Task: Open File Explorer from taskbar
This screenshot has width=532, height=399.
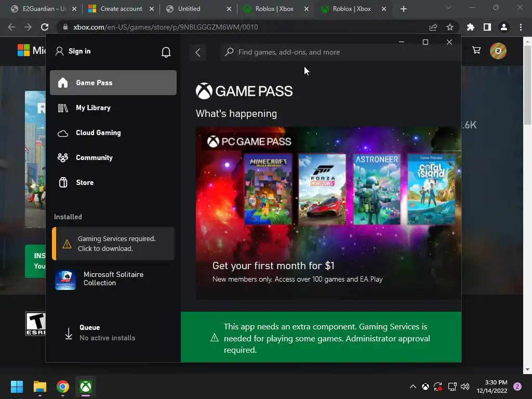Action: [39, 387]
